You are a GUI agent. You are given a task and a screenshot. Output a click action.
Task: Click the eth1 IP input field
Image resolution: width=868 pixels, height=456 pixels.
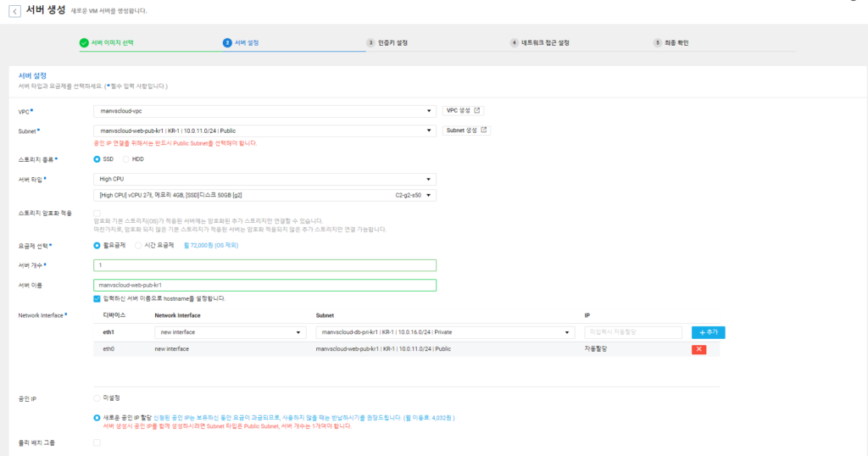633,332
